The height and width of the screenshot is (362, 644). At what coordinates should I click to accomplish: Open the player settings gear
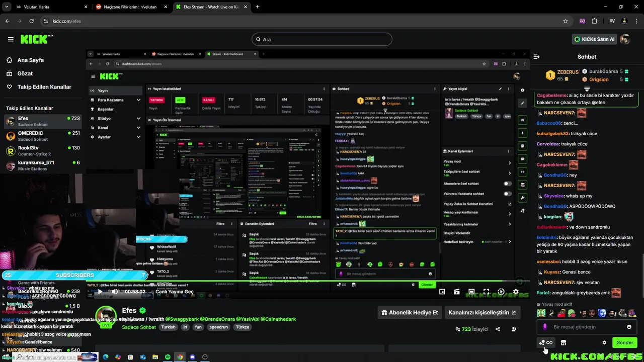(x=516, y=292)
